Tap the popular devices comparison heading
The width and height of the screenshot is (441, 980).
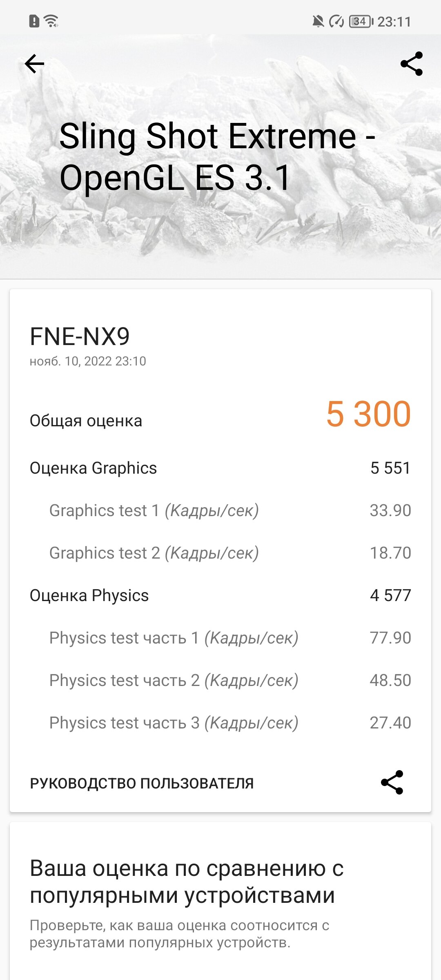pyautogui.click(x=187, y=881)
